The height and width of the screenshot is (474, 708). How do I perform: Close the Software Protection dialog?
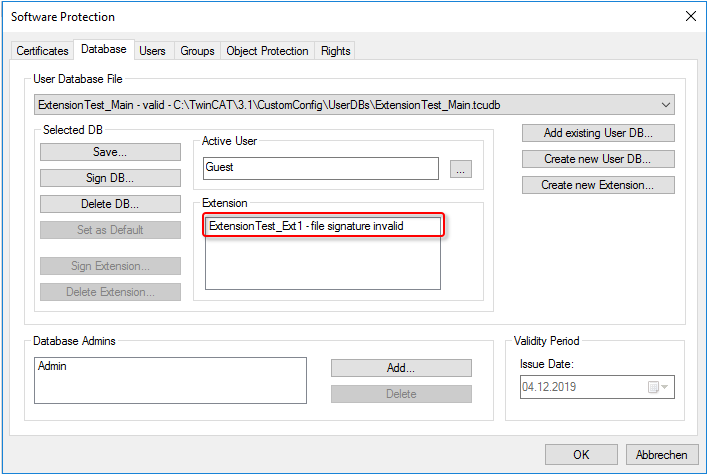(690, 16)
